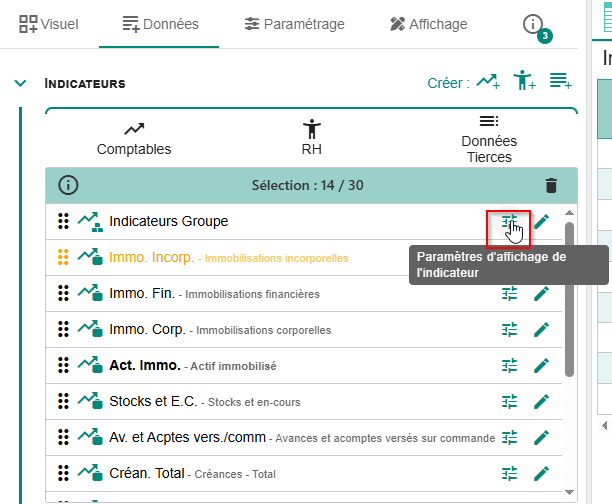The width and height of the screenshot is (612, 504).
Task: Select the Comptables indicator category
Action: [134, 139]
